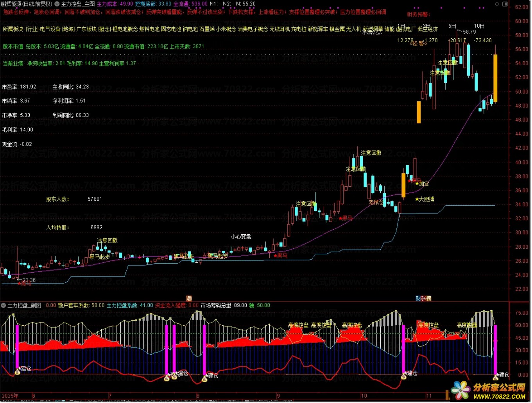532x403 pixels.
Task: Select the 电气设备 industry sector
Action: [x=50, y=29]
